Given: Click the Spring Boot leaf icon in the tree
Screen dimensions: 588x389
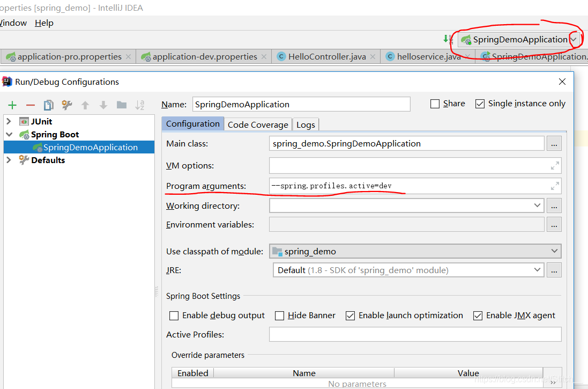Looking at the screenshot, I should 24,135.
